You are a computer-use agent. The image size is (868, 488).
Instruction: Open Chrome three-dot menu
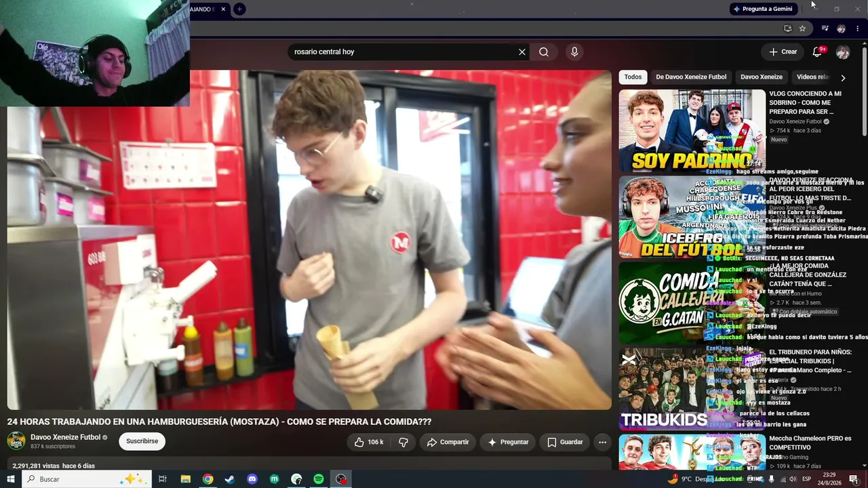[x=857, y=28]
